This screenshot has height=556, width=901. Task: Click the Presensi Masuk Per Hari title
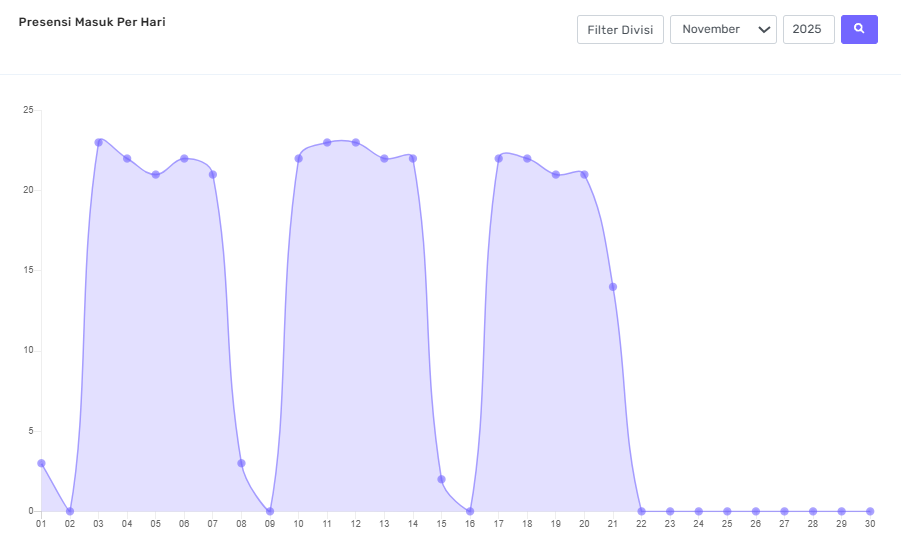(x=92, y=22)
